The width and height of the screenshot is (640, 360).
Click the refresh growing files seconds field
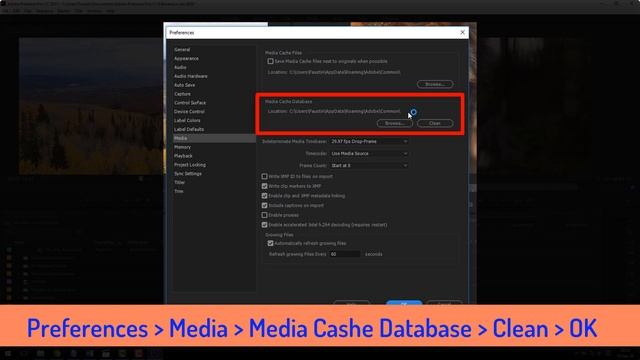coord(345,254)
